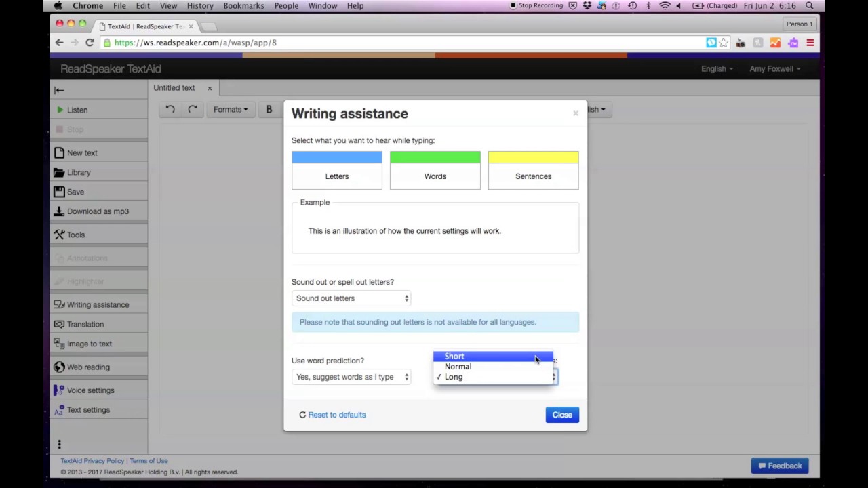Screen dimensions: 868x488
Task: Open the Sound out letters dropdown
Action: [x=351, y=298]
